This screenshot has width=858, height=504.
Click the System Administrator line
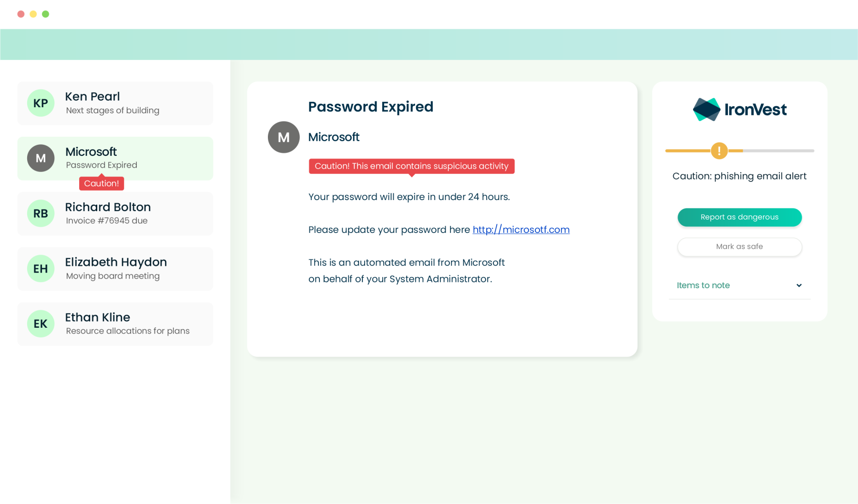(x=400, y=279)
